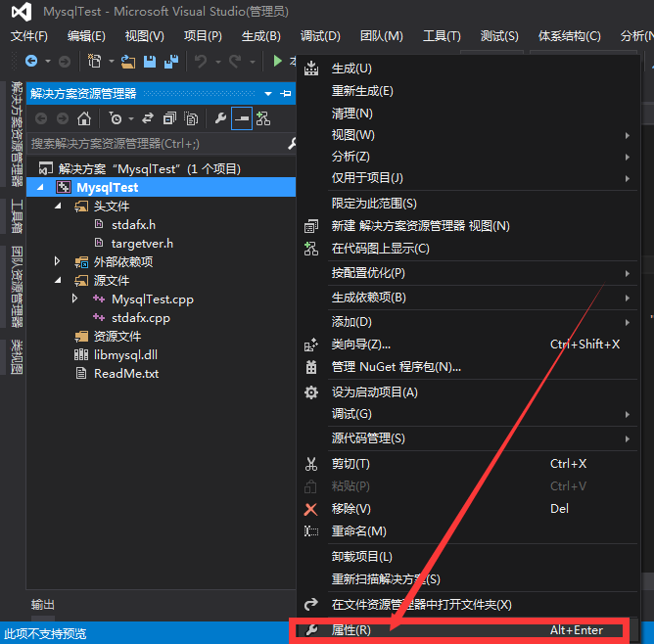Select 管理 NuGet 程序包(N)...

click(x=468, y=367)
